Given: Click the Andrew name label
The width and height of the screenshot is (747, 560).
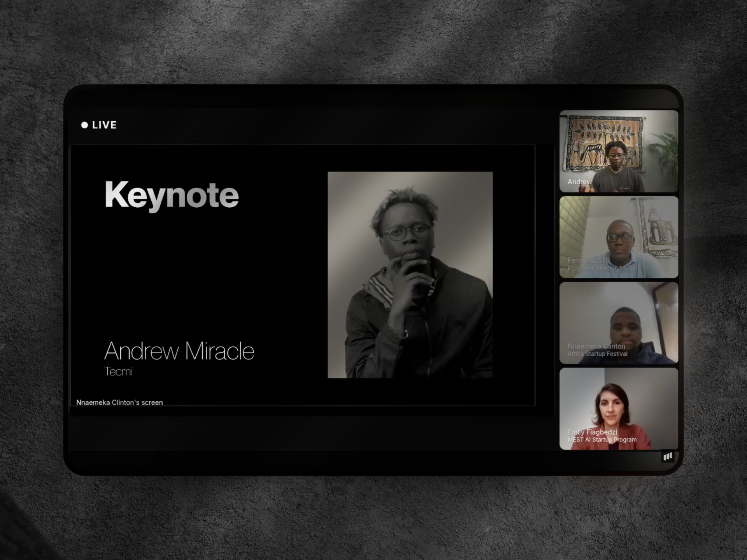Looking at the screenshot, I should (579, 182).
